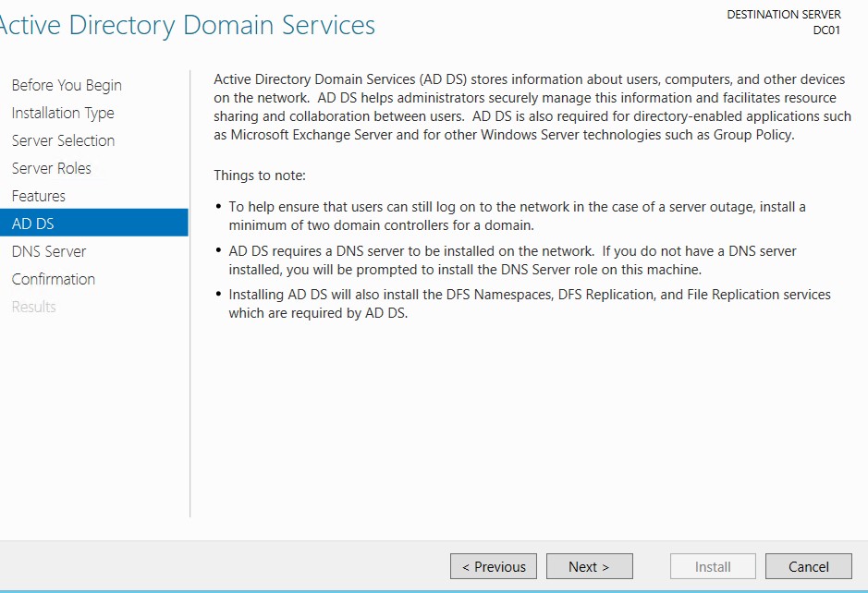Screen dimensions: 868x593
Task: Click the AD DS description paragraph
Action: click(532, 107)
